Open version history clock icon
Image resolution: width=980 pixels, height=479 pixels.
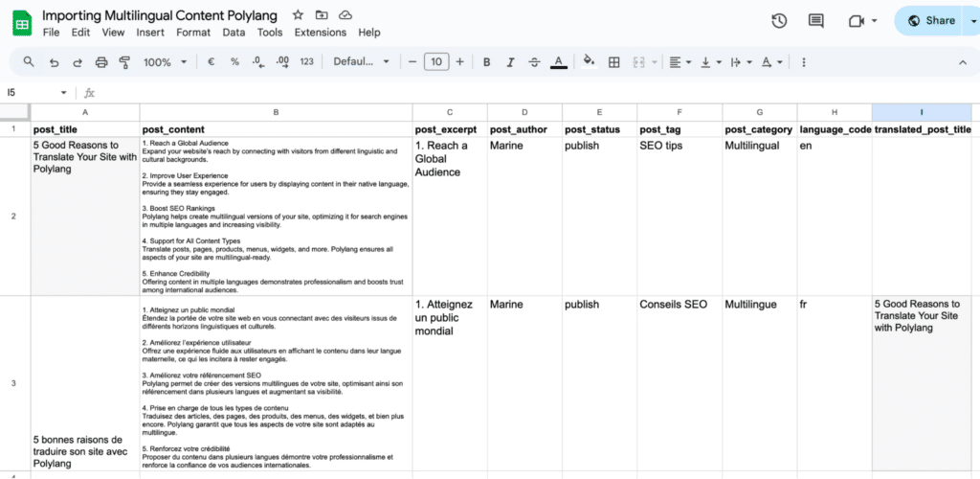(x=779, y=21)
